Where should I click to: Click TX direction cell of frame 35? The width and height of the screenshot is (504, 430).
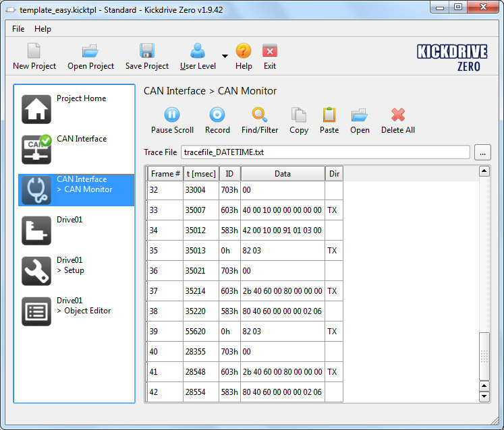coord(334,251)
